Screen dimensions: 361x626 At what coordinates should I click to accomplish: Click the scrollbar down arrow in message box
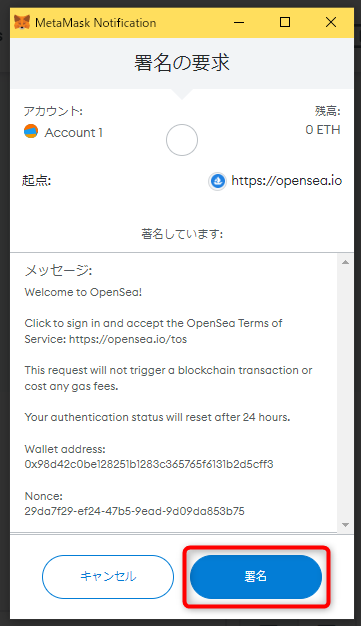click(x=345, y=525)
